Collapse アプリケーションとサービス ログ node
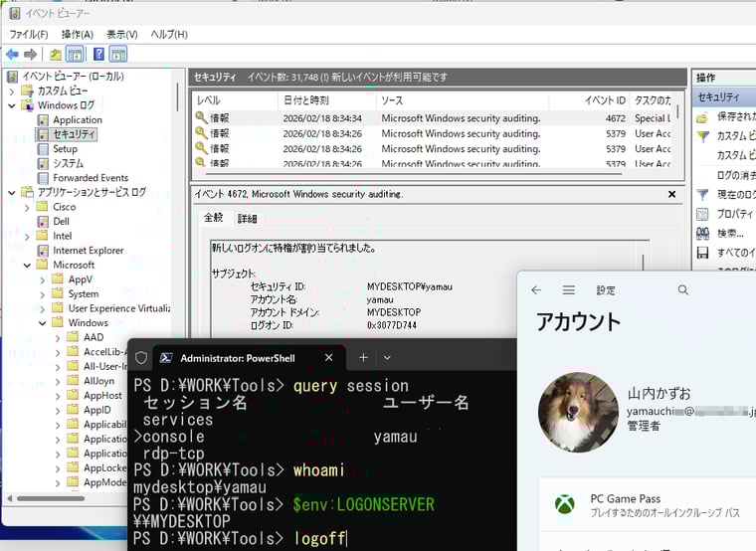Viewport: 756px width, 551px height. (12, 193)
